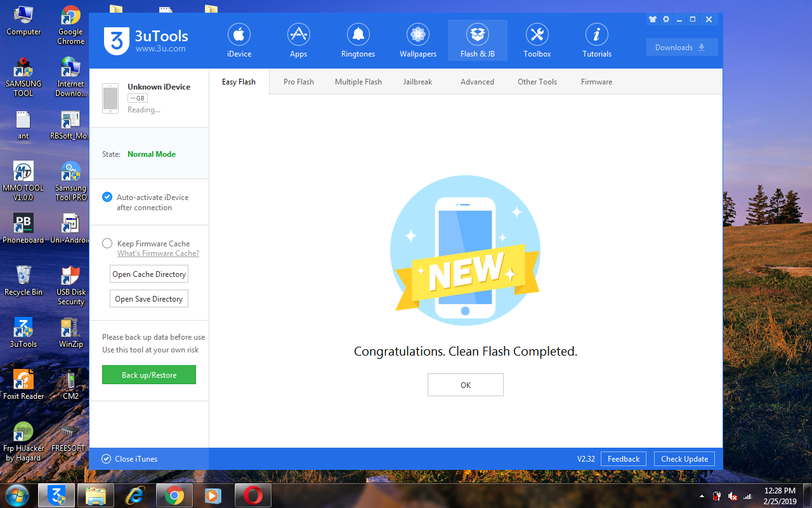Viewport: 812px width, 508px height.
Task: Open Windows Explorer from the taskbar
Action: 96,495
